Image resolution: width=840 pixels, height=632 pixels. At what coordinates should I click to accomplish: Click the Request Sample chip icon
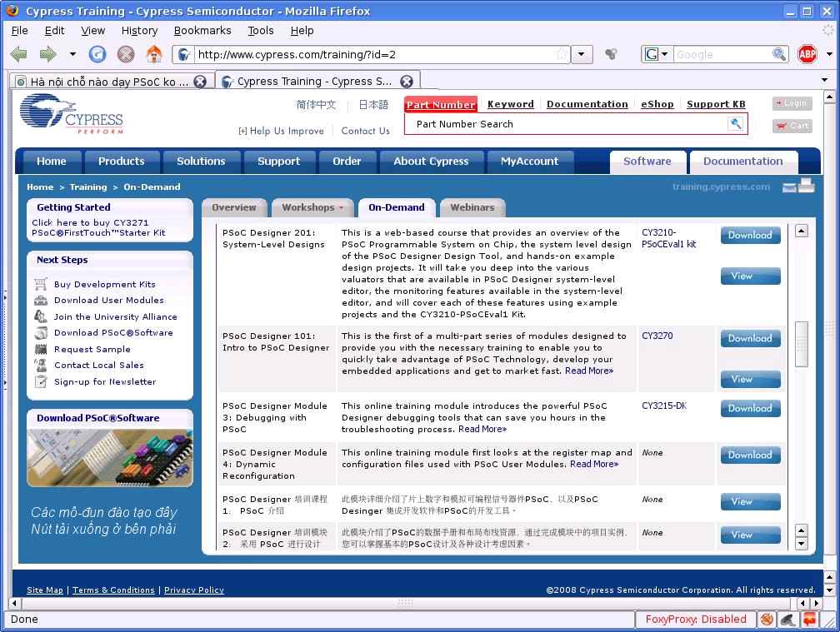41,349
